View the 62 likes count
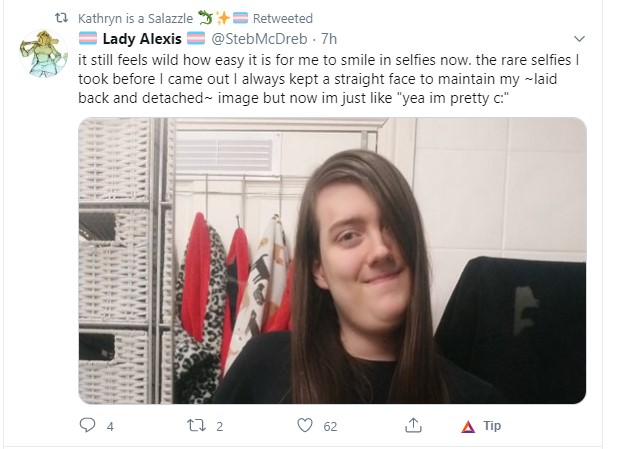Image resolution: width=628 pixels, height=449 pixels. [330, 427]
